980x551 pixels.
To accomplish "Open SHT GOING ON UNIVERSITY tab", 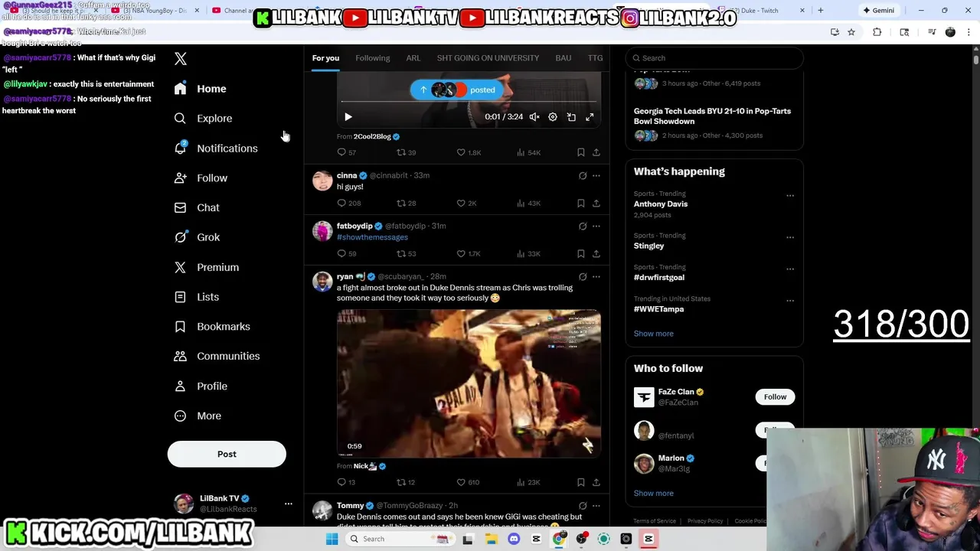I will 488,58.
